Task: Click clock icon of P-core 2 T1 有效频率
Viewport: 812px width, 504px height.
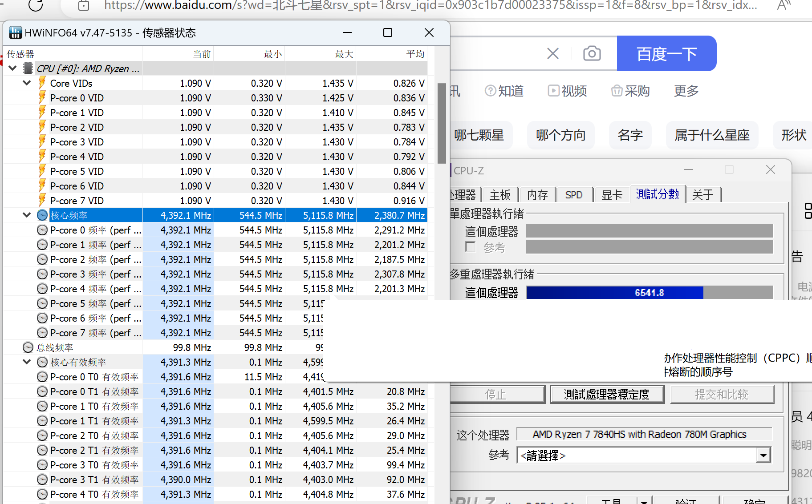Action: 42,450
